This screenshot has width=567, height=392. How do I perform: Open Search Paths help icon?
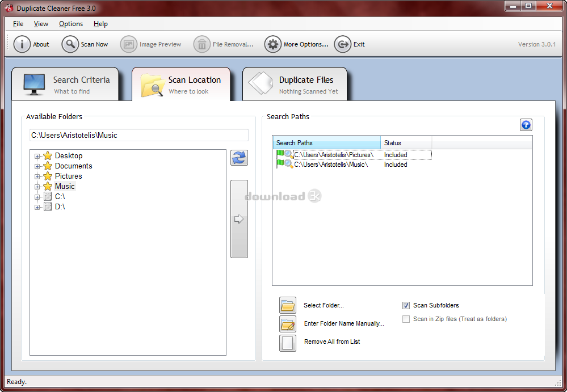click(x=526, y=125)
